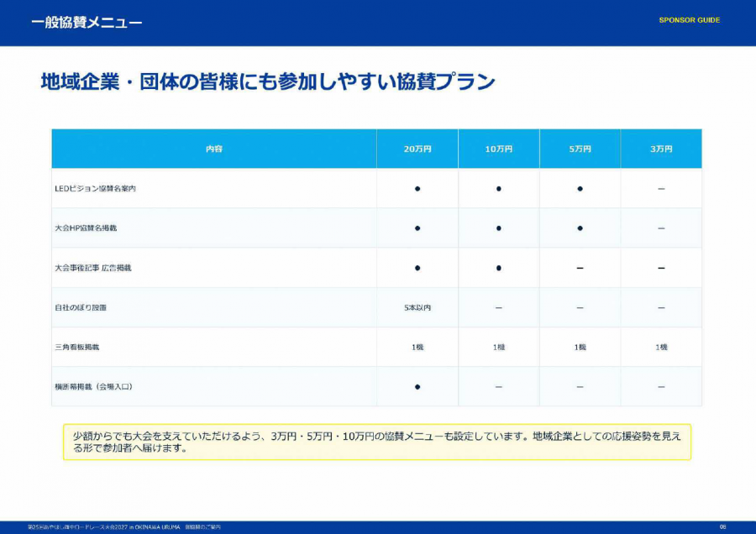This screenshot has width=756, height=534.
Task: Select the 3万円 dash in the 自社のぼり設置 row
Action: pos(661,307)
